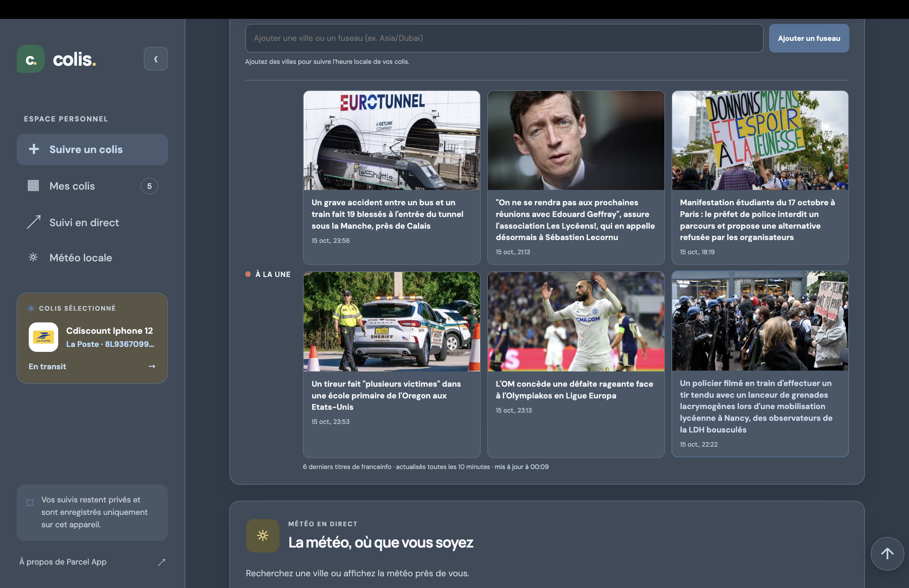Open the Eurotunnel accident article image

391,140
